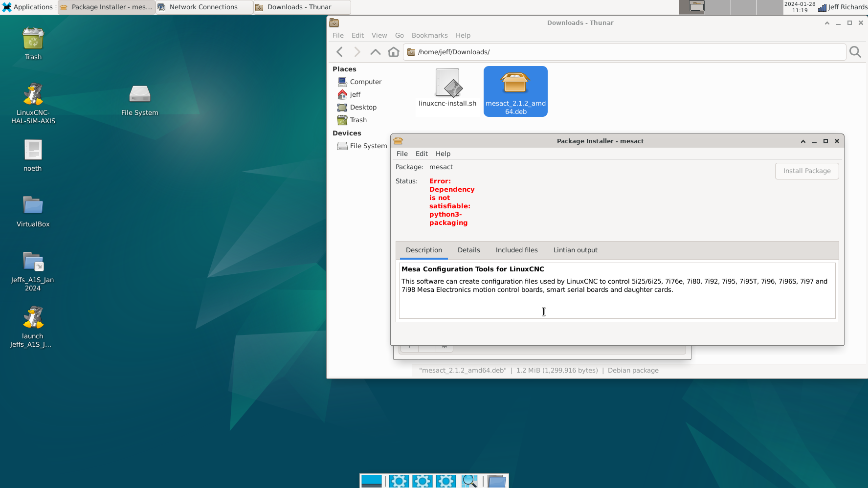The image size is (868, 488).
Task: Activate Downloads - Thunar taskbar button
Action: [x=302, y=7]
